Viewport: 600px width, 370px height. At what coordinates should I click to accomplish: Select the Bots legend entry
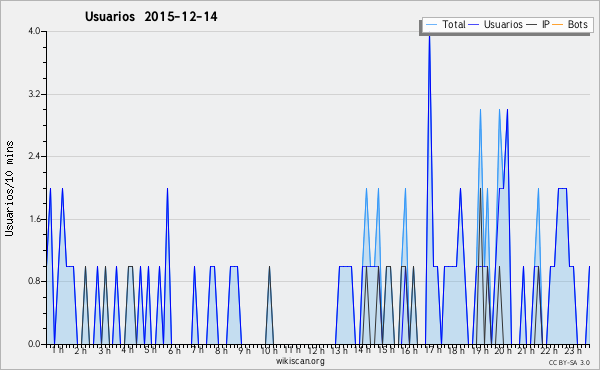click(570, 24)
